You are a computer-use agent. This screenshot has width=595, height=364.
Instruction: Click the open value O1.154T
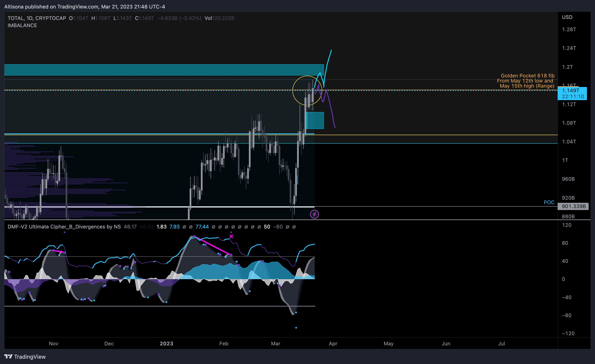point(79,18)
